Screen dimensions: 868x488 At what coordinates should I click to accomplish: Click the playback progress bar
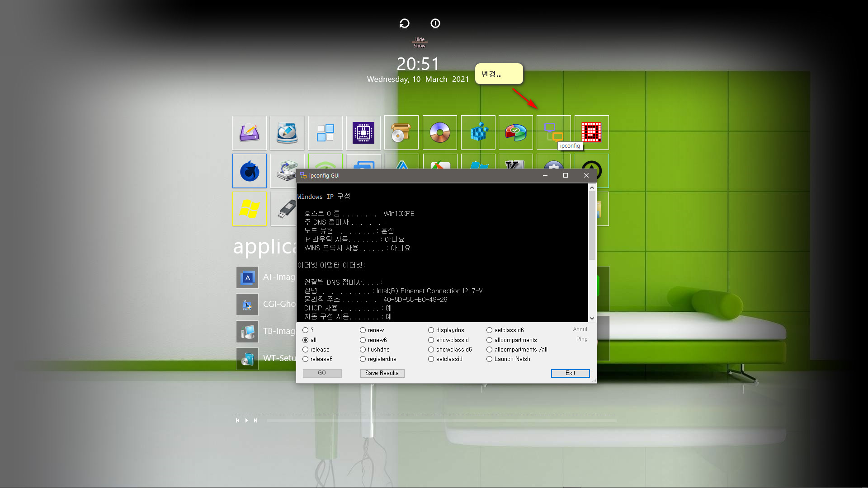(x=441, y=421)
